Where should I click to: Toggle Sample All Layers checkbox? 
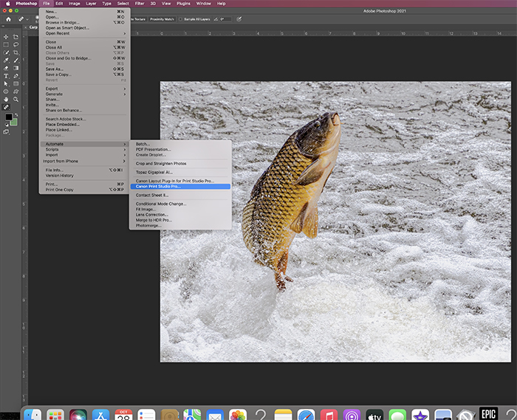tap(180, 19)
